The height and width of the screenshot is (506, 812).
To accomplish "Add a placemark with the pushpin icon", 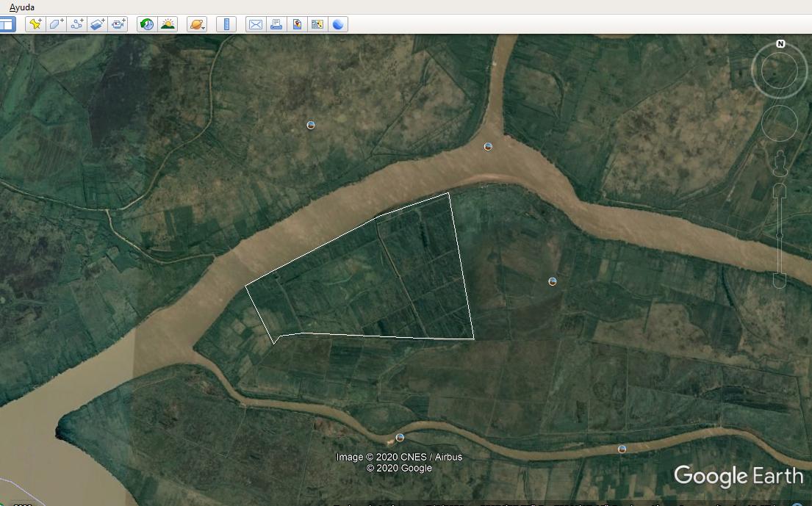I will pos(36,24).
